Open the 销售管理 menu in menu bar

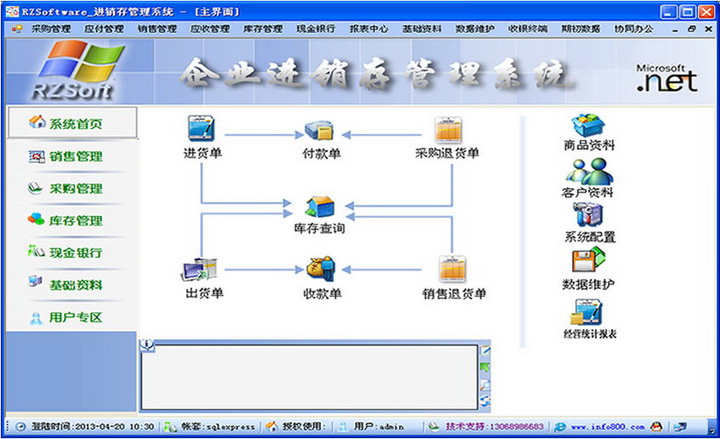(157, 29)
